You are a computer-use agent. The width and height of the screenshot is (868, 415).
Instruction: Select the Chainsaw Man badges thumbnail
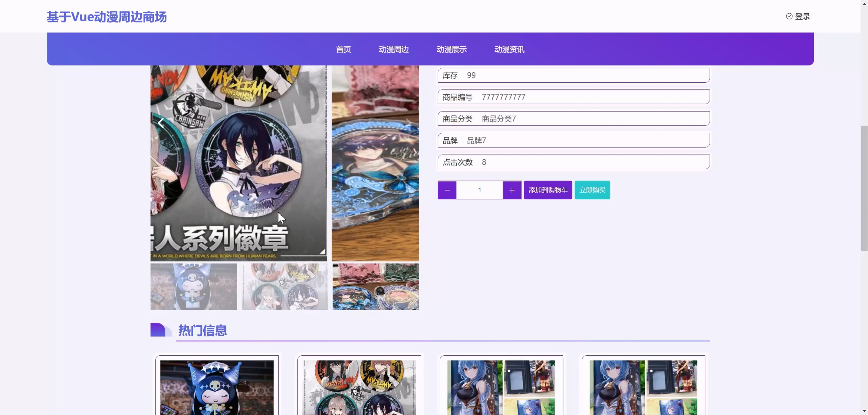point(284,287)
